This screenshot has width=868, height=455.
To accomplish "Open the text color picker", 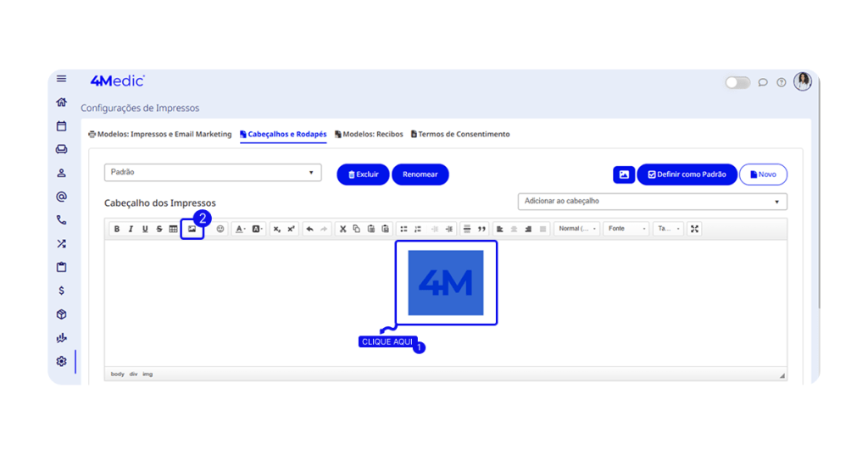I will (241, 229).
